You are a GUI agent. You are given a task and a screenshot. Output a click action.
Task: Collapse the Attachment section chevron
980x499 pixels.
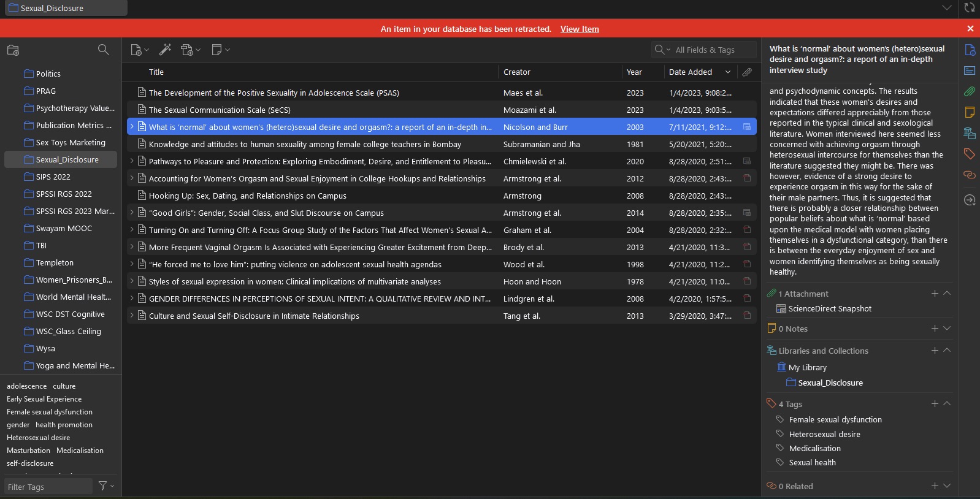(947, 294)
